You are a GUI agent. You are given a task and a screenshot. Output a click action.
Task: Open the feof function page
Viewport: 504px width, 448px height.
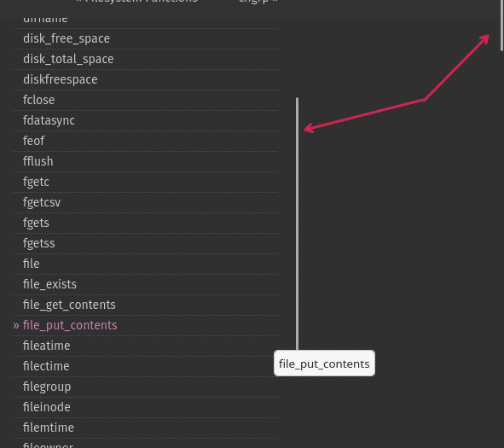34,141
